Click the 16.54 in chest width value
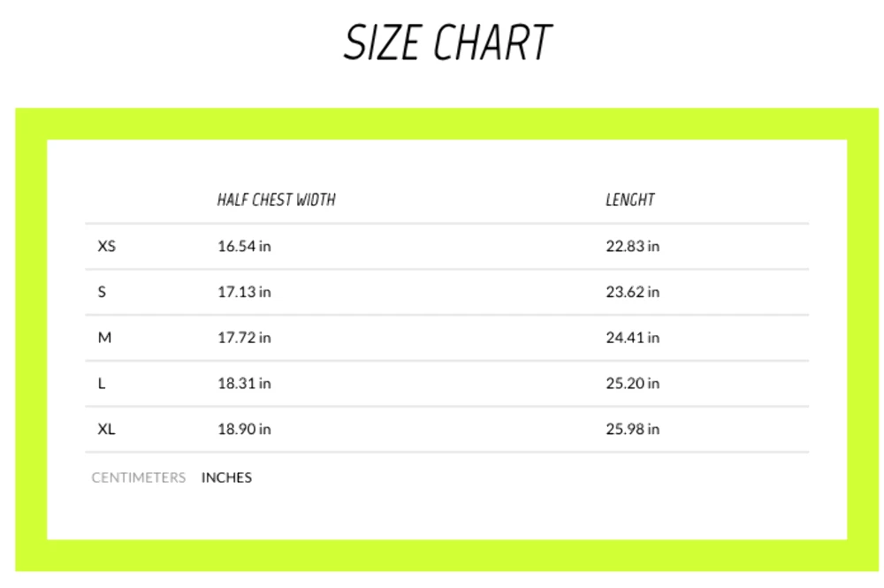 (x=244, y=246)
